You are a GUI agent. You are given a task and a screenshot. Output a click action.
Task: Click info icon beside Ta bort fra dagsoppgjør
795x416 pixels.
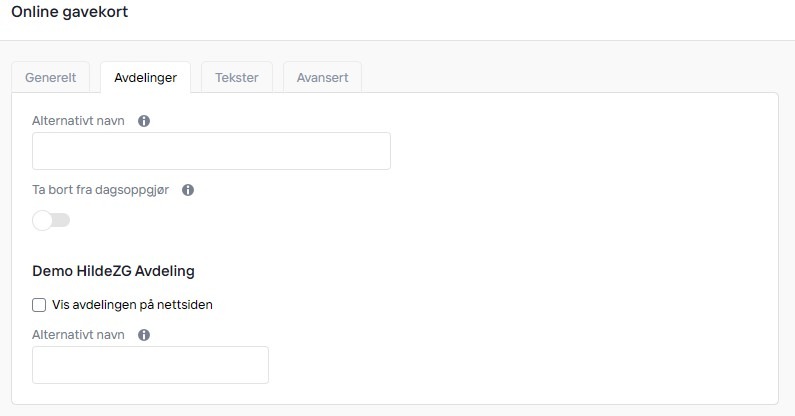tap(188, 190)
